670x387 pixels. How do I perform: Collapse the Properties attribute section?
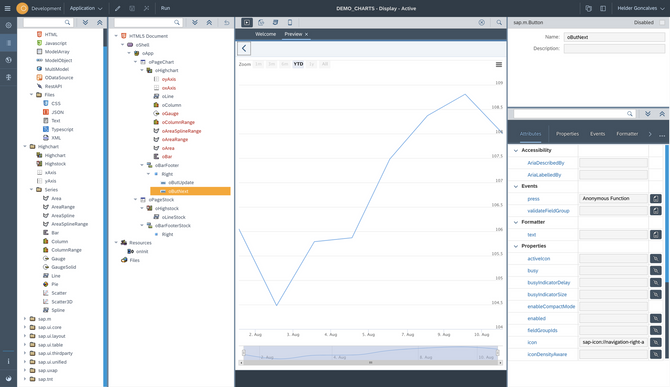point(516,246)
